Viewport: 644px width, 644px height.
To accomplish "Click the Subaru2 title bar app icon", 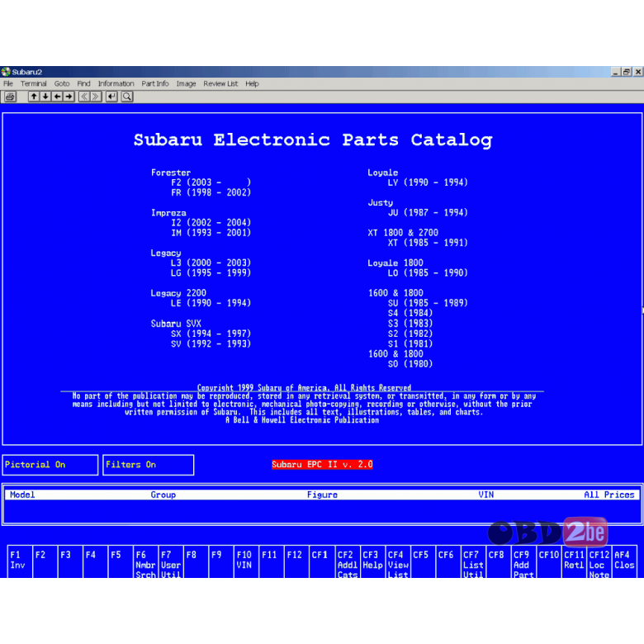I will tap(6, 72).
